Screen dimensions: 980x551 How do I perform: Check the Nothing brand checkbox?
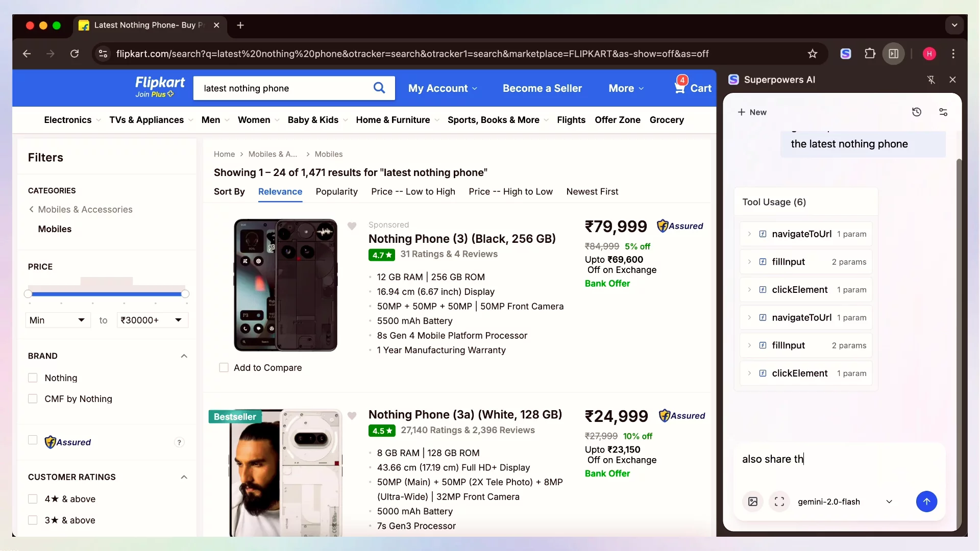pyautogui.click(x=33, y=378)
